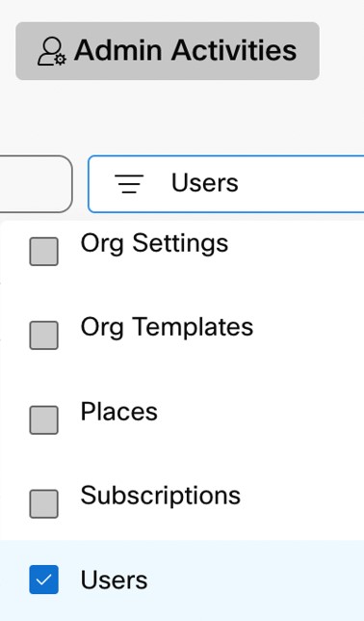Click the Admin Activities title text
Viewport: 364px width, 621px height.
[186, 50]
